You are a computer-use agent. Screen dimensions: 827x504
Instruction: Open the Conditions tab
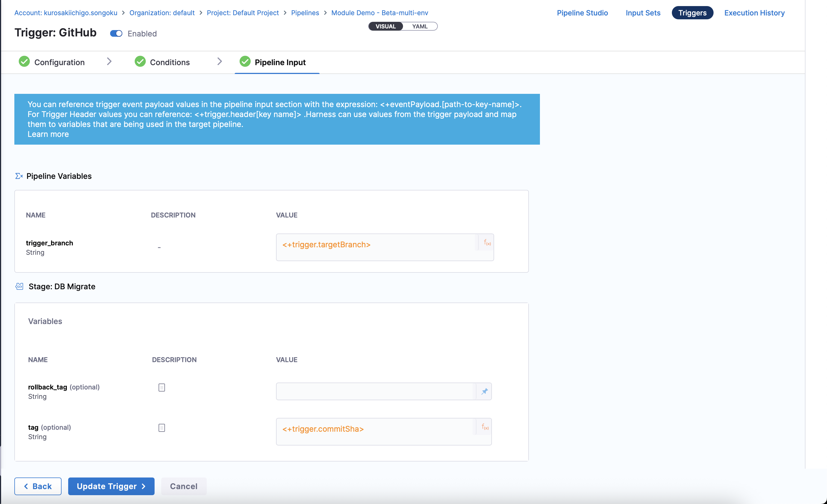point(169,62)
